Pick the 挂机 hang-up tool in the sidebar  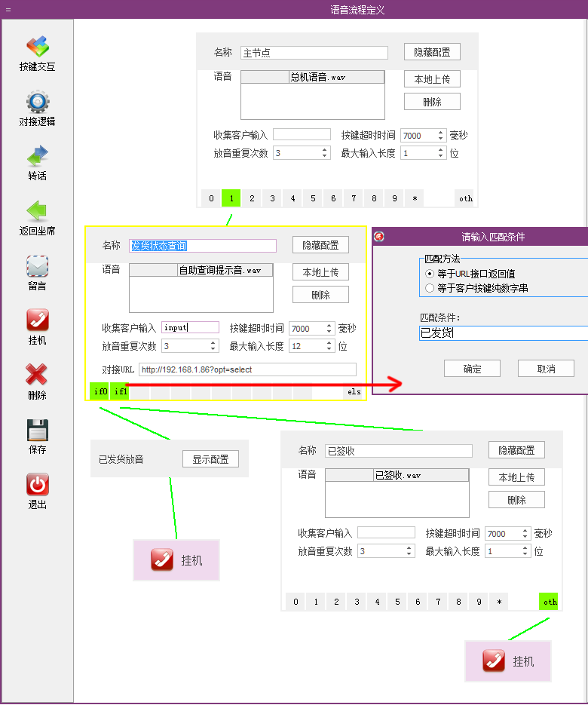[37, 327]
